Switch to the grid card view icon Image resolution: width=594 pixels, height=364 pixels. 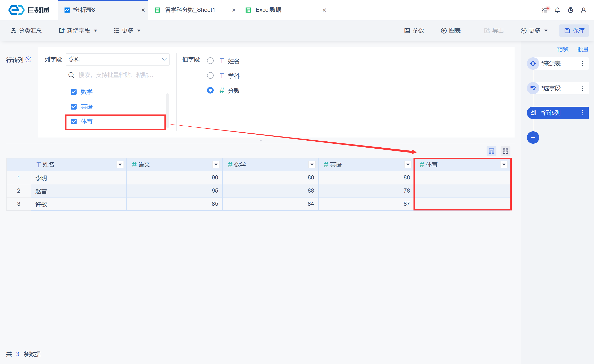[x=505, y=151]
